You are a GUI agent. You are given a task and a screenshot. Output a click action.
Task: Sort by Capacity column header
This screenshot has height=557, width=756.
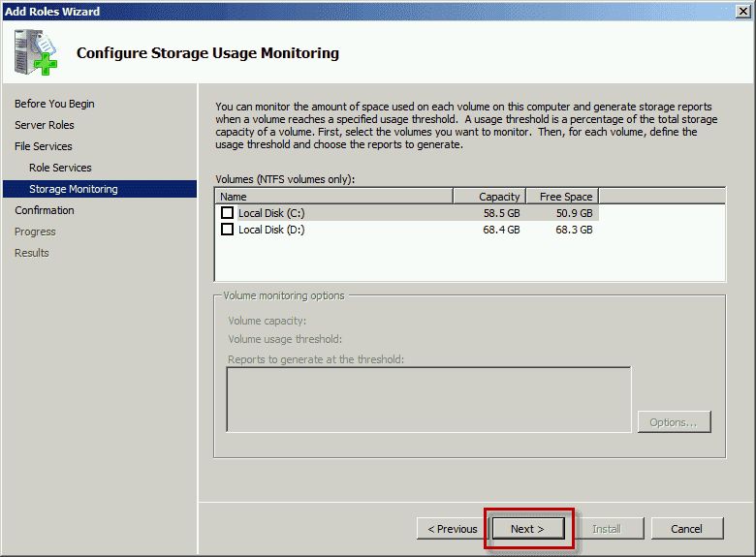(489, 196)
